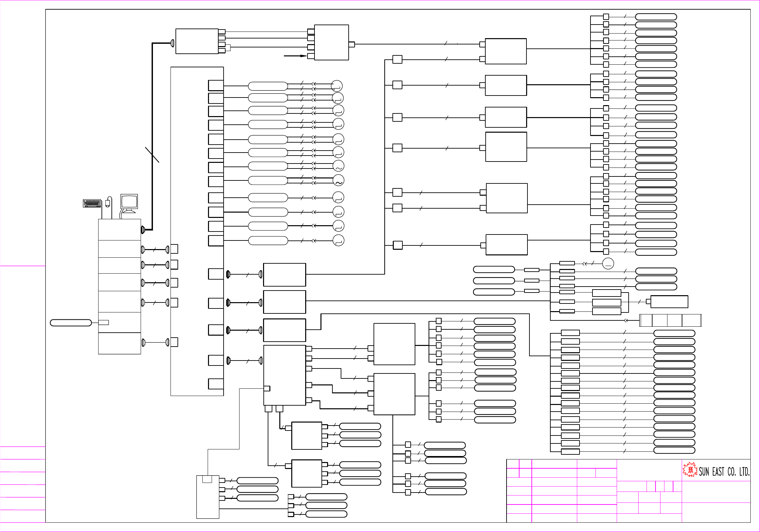Select the top section of the computer tower
Screen dimensions: 760x532
[119, 230]
